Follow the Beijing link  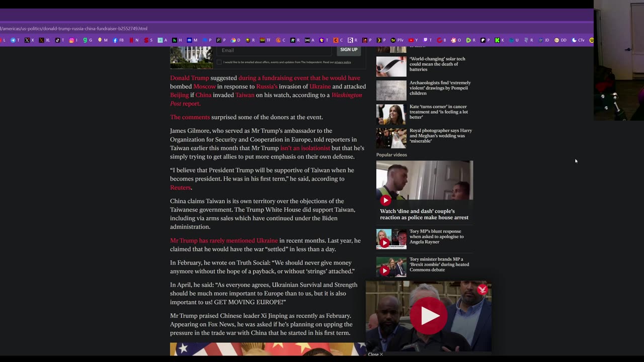[x=179, y=95]
